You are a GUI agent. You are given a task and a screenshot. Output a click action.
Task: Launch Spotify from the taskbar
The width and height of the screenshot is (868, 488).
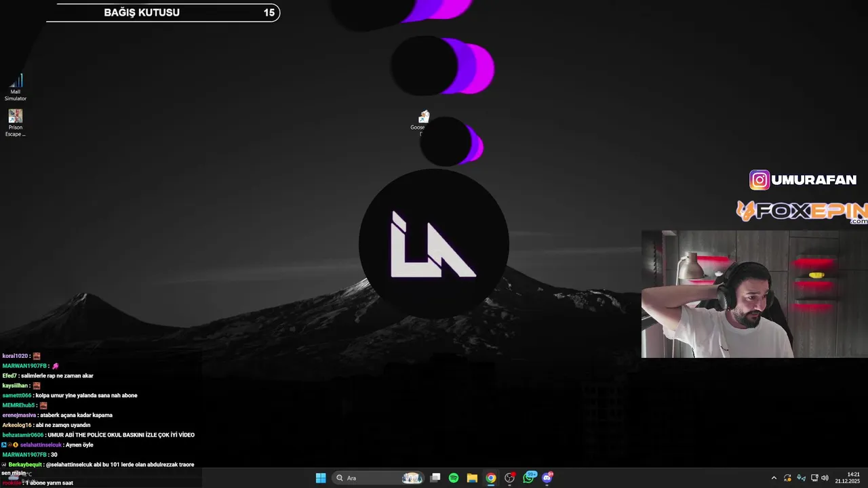point(454,478)
